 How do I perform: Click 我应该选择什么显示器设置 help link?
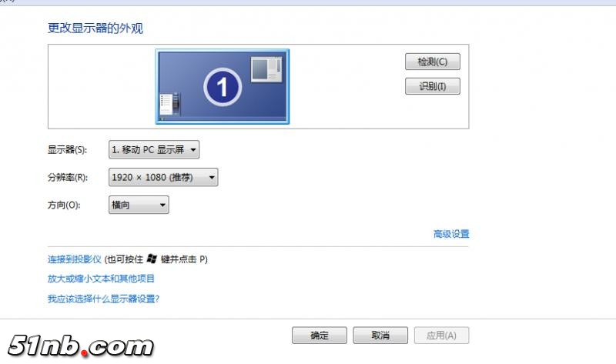[103, 299]
